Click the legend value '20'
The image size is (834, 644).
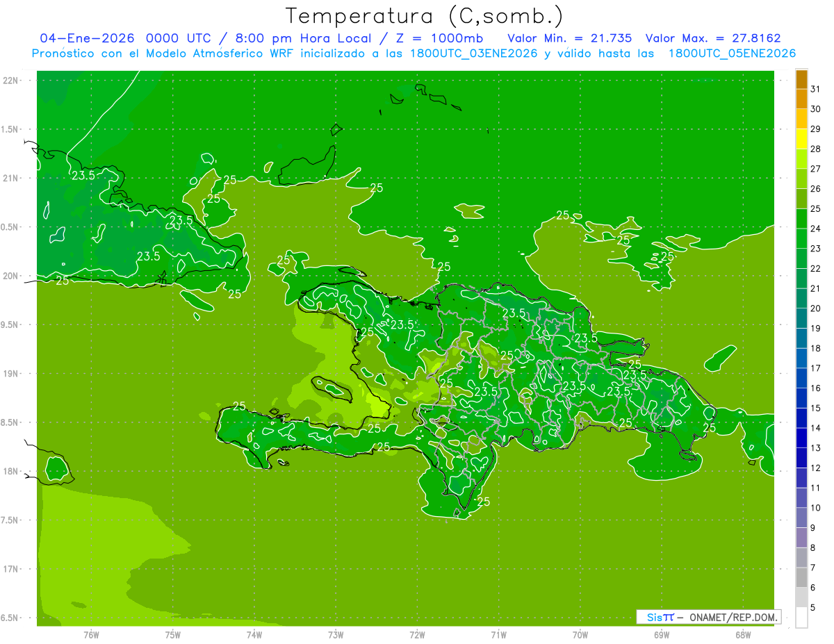coord(816,308)
